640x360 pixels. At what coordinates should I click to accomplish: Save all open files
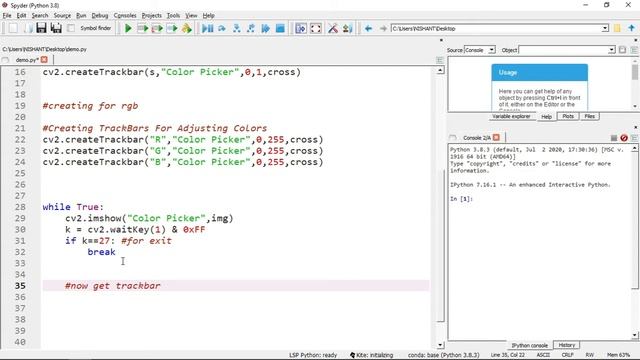point(56,28)
